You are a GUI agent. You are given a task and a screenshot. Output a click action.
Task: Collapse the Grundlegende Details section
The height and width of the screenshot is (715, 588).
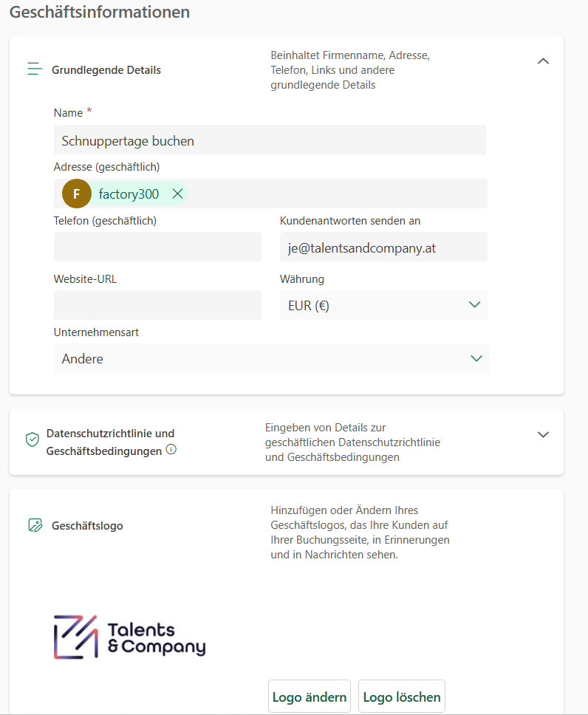click(543, 61)
